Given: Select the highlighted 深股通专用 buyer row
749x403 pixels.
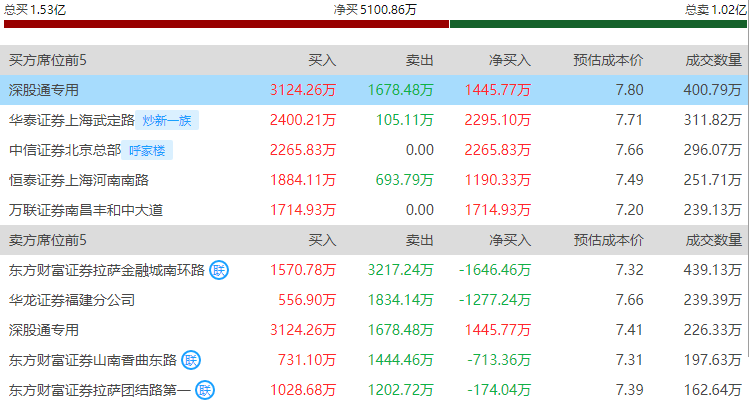Looking at the screenshot, I should 374,90.
